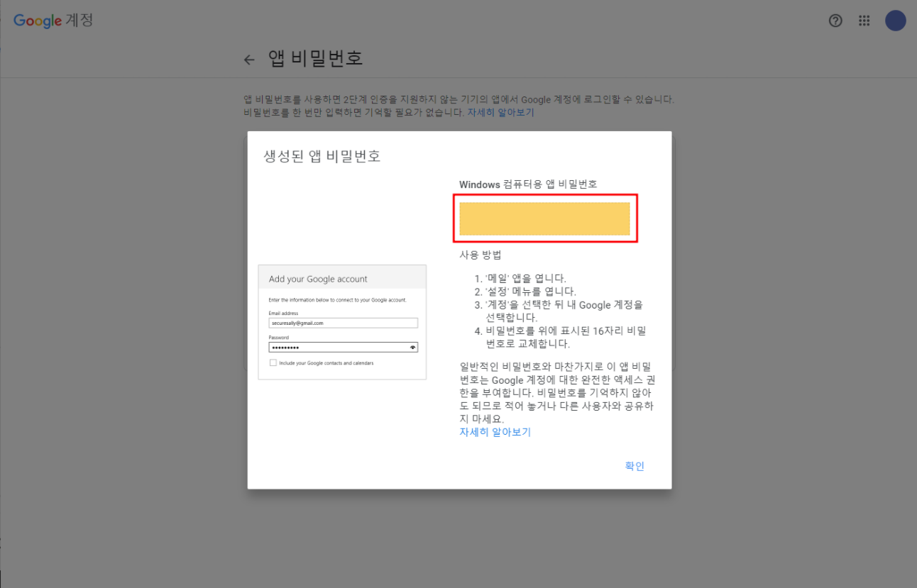Click the securesally@gmail.com email field
The height and width of the screenshot is (588, 917).
[x=343, y=323]
